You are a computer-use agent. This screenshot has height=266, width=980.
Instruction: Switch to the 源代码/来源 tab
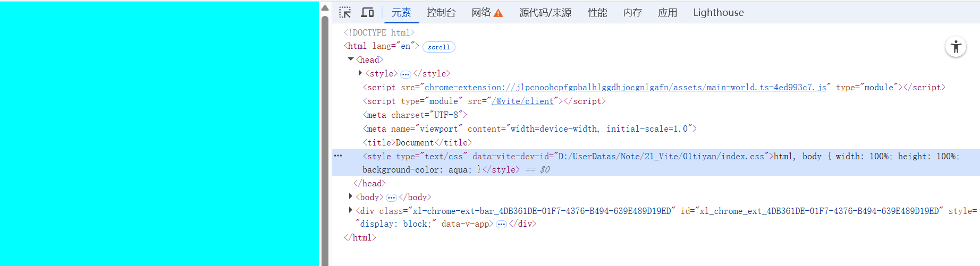[545, 12]
